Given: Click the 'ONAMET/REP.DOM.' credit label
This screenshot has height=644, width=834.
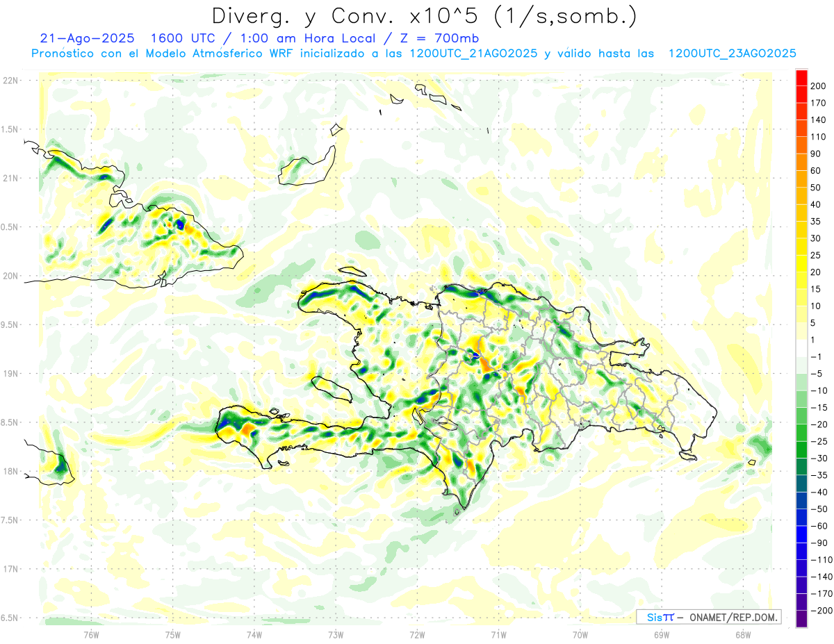Looking at the screenshot, I should pos(733,617).
